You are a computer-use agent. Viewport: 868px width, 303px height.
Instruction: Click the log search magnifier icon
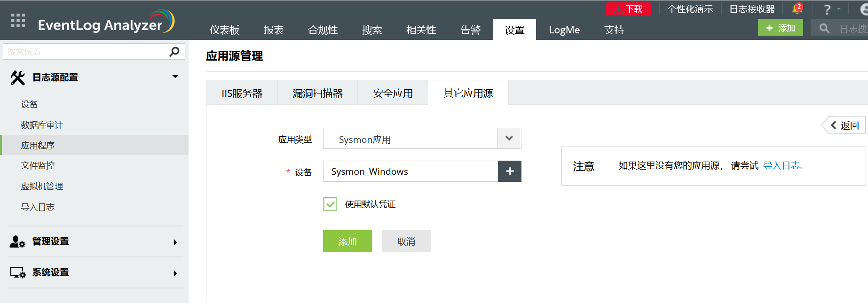824,28
